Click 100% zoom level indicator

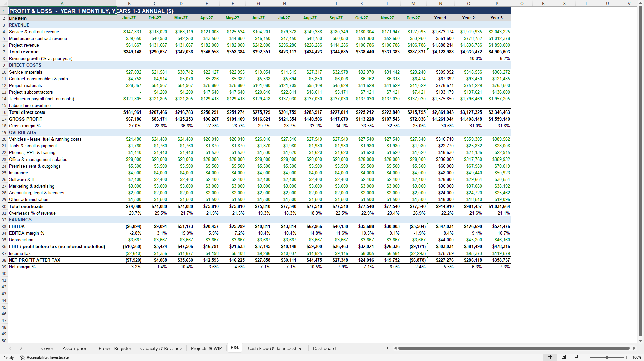637,357
